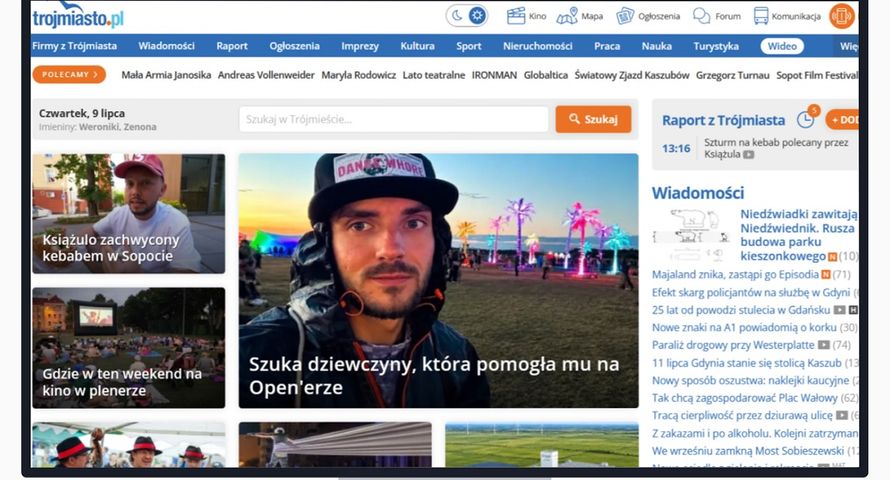This screenshot has width=890, height=480.
Task: Open thumbnail with men in red-banded hats
Action: click(129, 445)
